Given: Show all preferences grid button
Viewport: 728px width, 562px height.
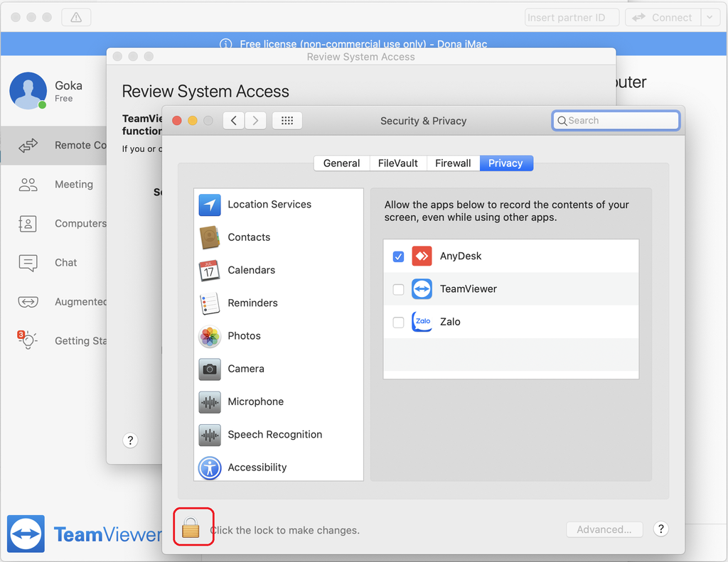Looking at the screenshot, I should pos(287,121).
